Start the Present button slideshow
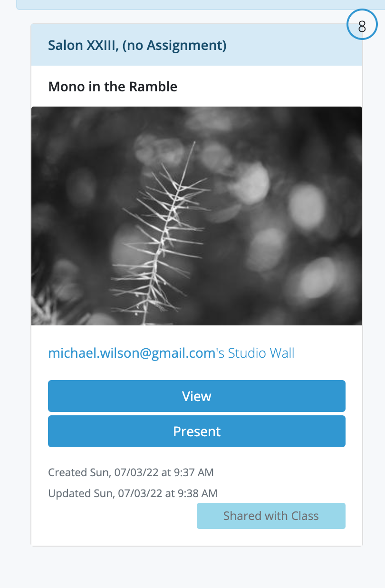 [197, 431]
